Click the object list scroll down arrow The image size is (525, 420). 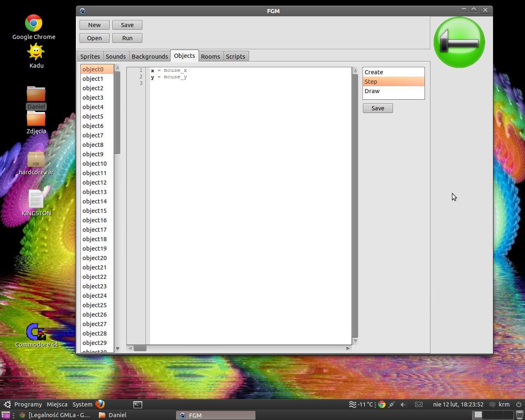pos(118,349)
